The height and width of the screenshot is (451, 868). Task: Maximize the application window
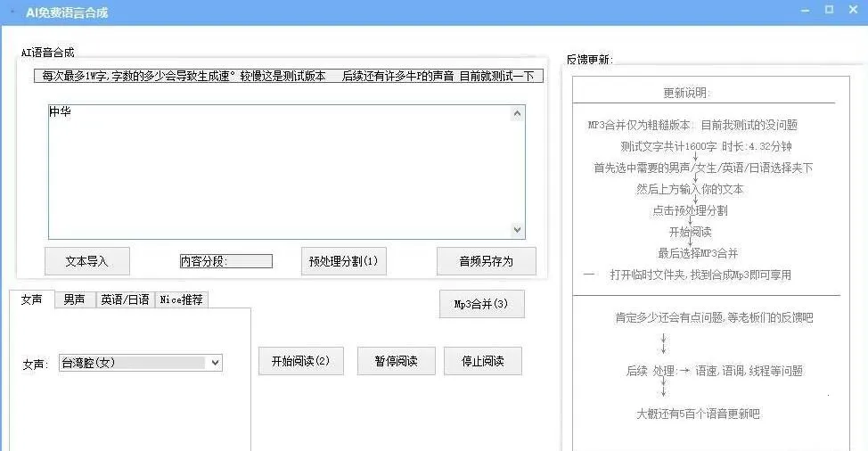[x=829, y=11]
